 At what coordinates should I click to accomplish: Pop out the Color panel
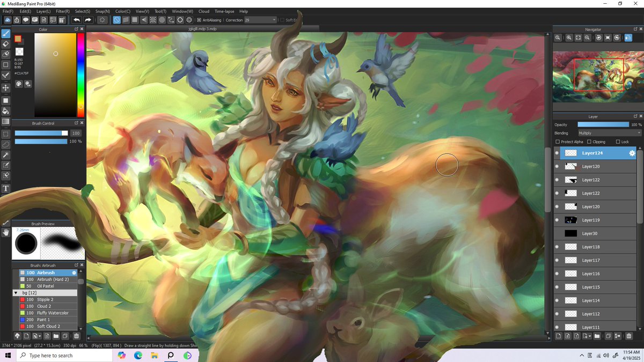point(76,29)
